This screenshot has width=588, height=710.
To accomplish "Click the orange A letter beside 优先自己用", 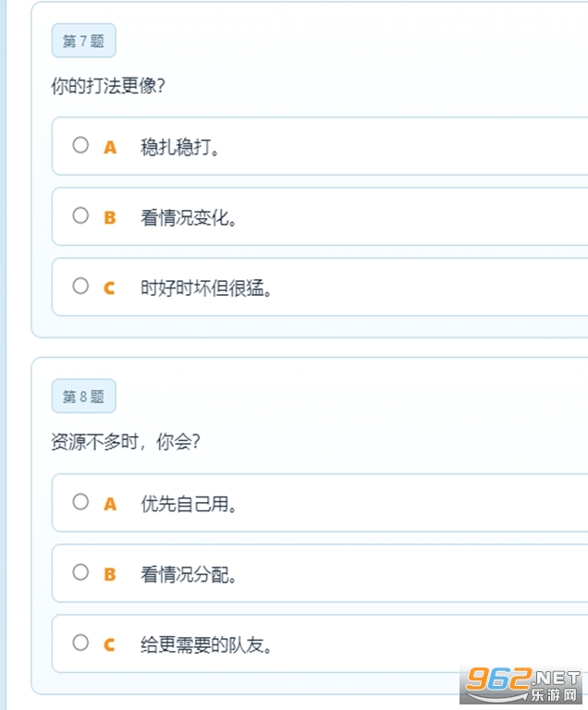I will pyautogui.click(x=110, y=504).
